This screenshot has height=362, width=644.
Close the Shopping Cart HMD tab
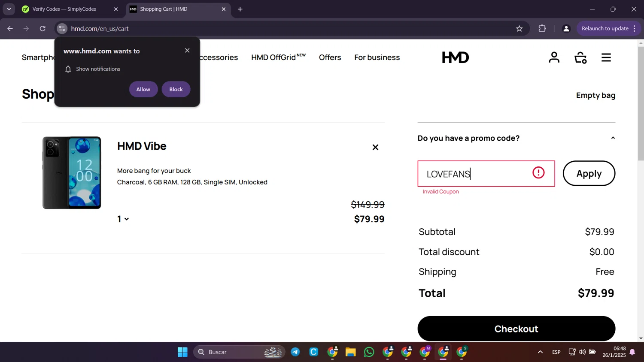[223, 9]
